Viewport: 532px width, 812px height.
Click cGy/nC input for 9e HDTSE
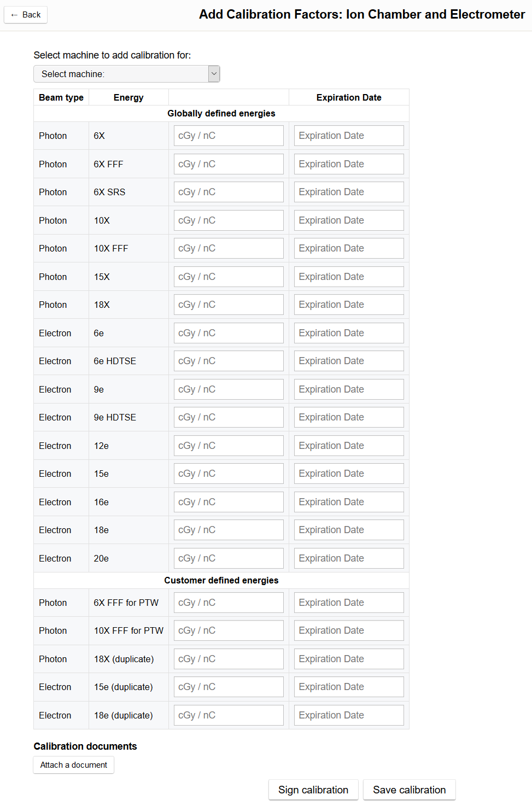[229, 417]
